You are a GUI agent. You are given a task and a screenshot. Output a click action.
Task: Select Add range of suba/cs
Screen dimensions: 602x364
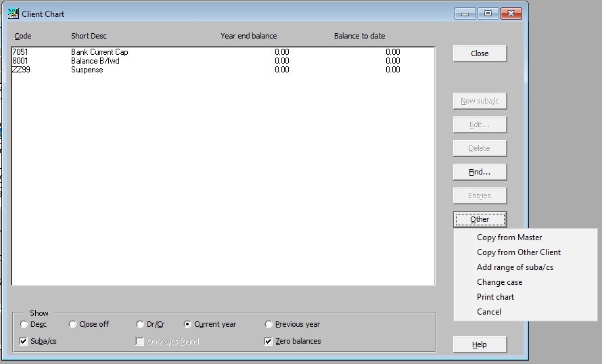point(515,267)
